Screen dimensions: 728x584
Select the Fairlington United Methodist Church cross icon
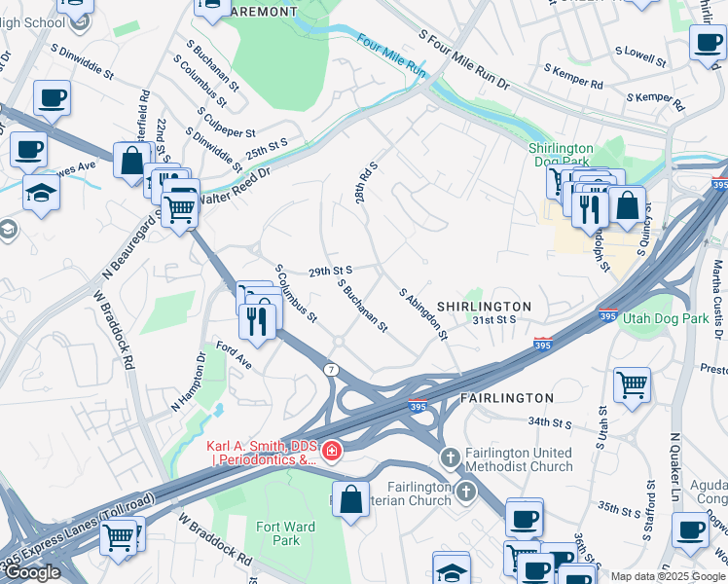point(450,458)
